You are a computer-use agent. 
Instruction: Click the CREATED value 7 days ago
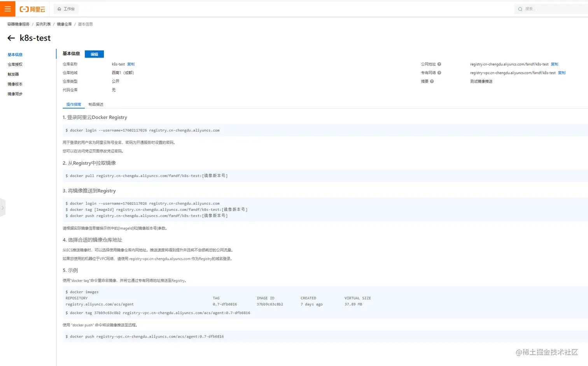[311, 305]
